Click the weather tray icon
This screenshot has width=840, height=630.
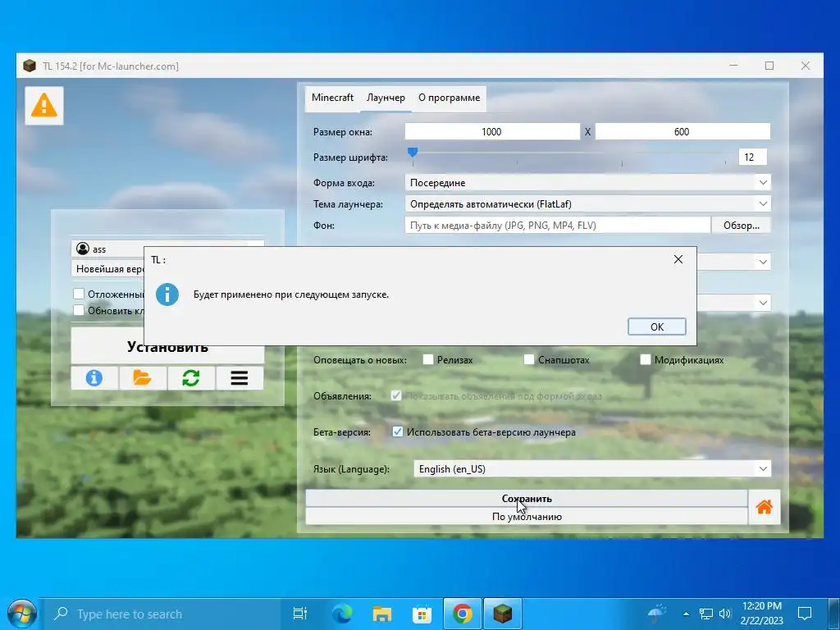click(x=657, y=614)
